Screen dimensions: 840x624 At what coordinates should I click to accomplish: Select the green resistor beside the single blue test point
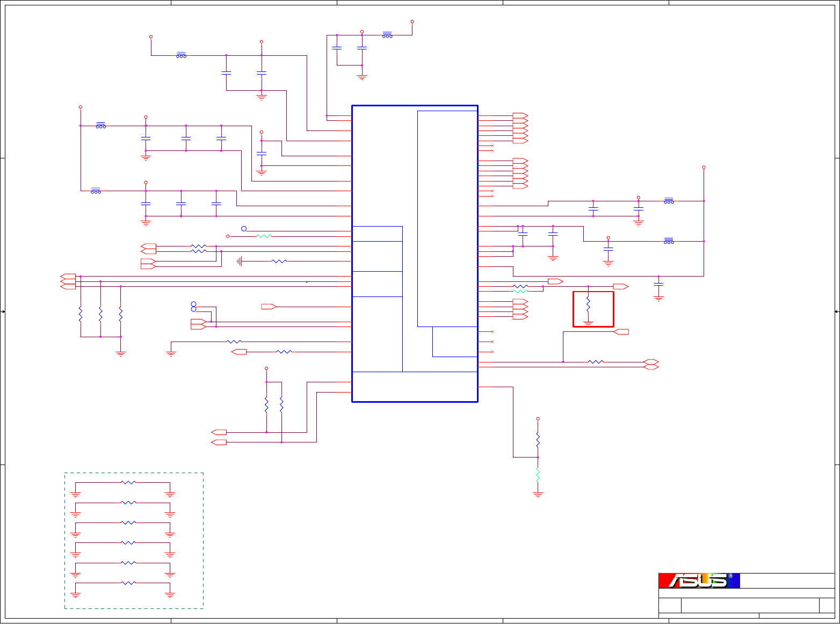click(264, 236)
